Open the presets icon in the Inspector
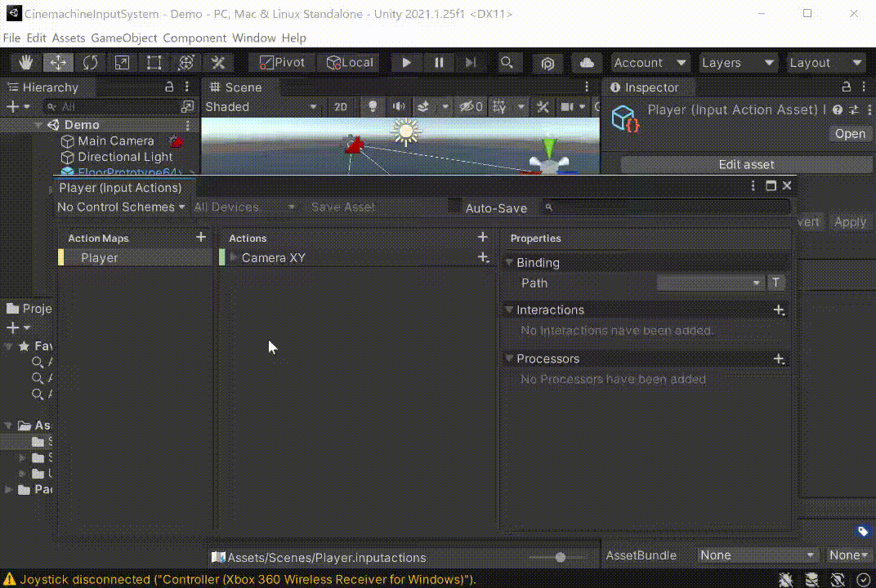The image size is (876, 588). 854,110
